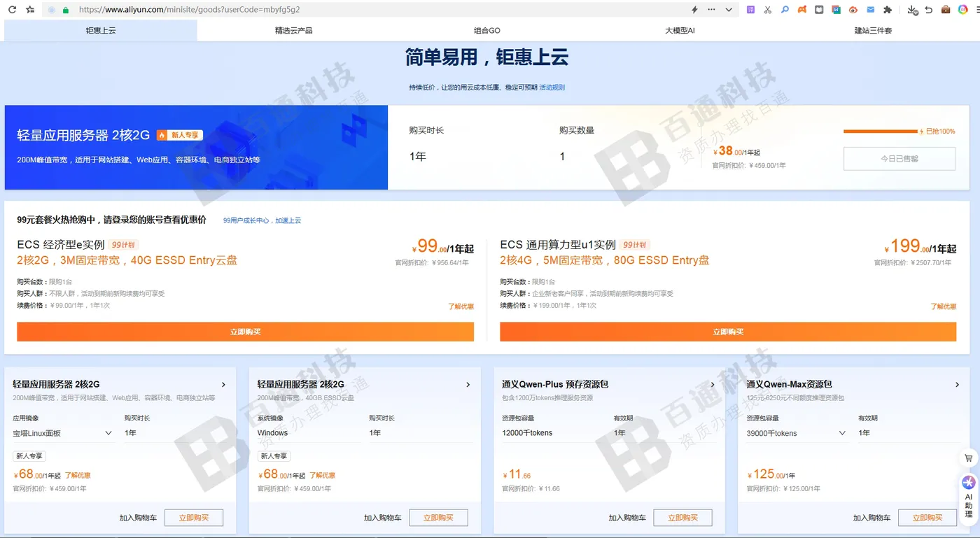This screenshot has width=980, height=538.
Task: Click the 今日已售罄 sold-out button
Action: [899, 159]
